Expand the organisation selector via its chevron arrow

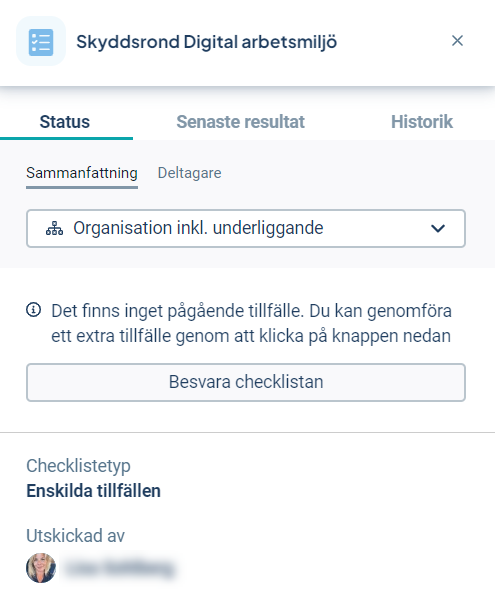(x=438, y=228)
